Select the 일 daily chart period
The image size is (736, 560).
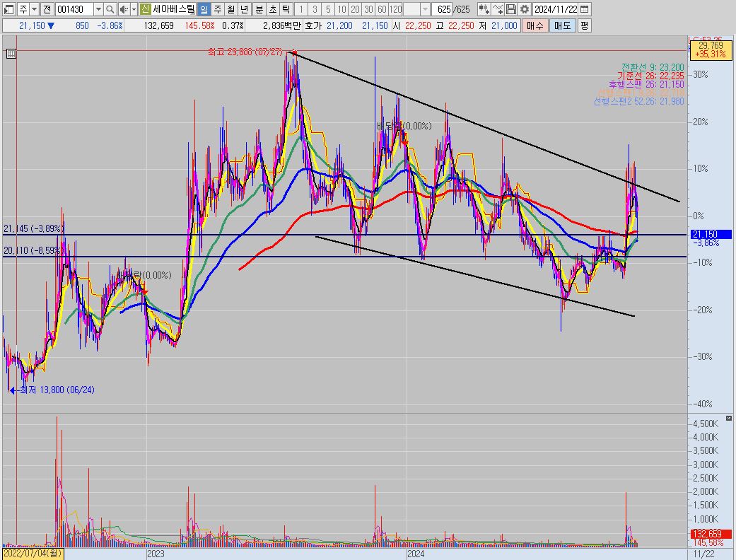click(204, 9)
